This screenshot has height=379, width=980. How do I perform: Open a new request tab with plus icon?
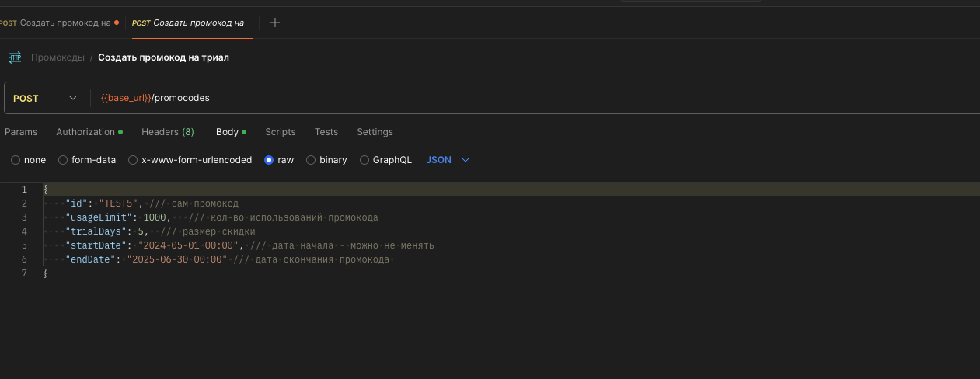[x=274, y=23]
